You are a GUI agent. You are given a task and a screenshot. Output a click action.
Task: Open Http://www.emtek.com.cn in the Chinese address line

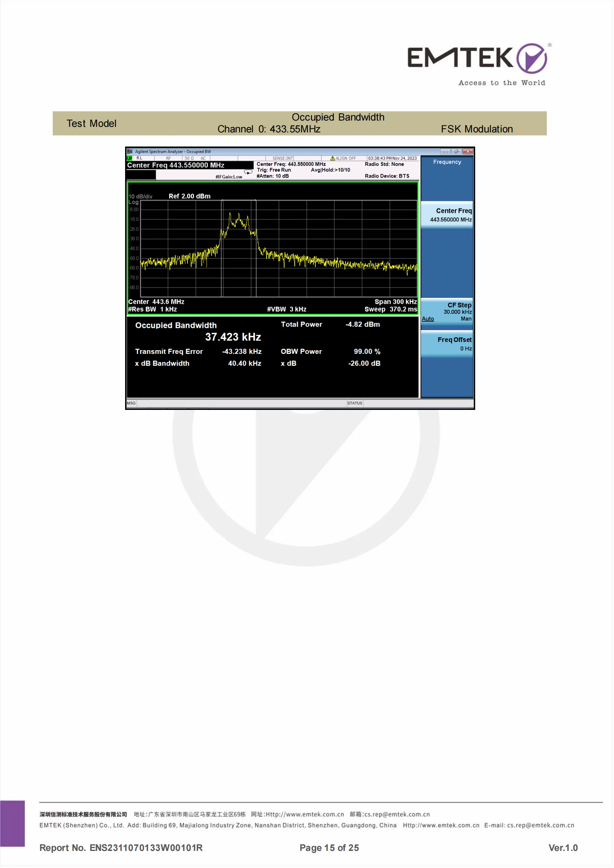[305, 815]
